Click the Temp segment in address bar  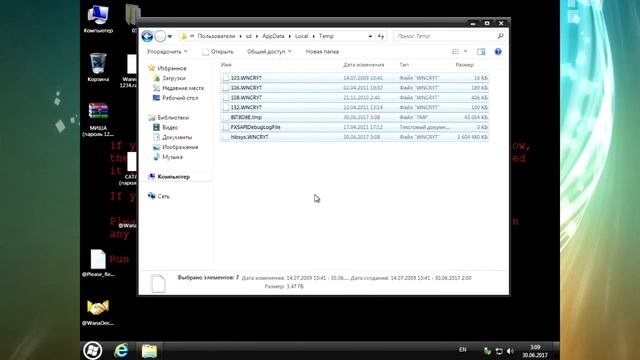[326, 36]
